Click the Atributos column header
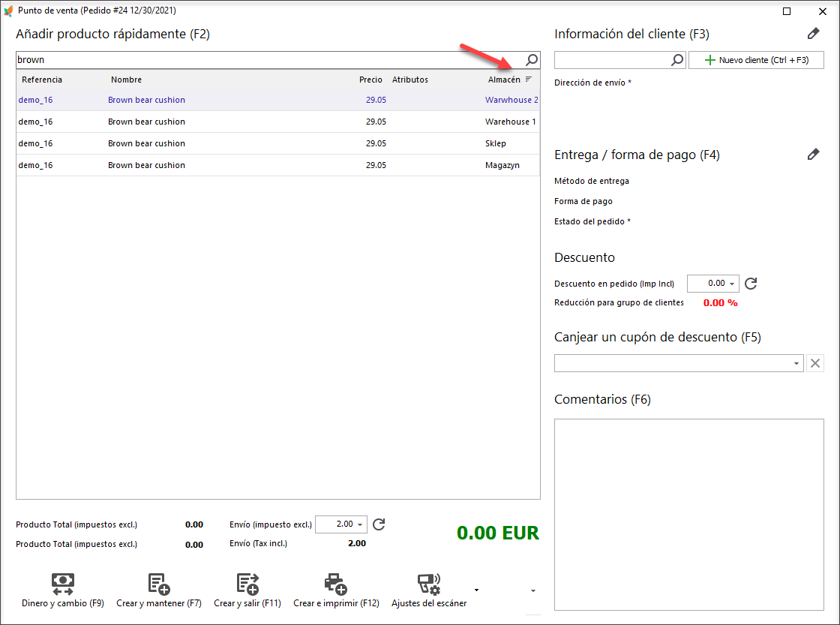 point(409,80)
